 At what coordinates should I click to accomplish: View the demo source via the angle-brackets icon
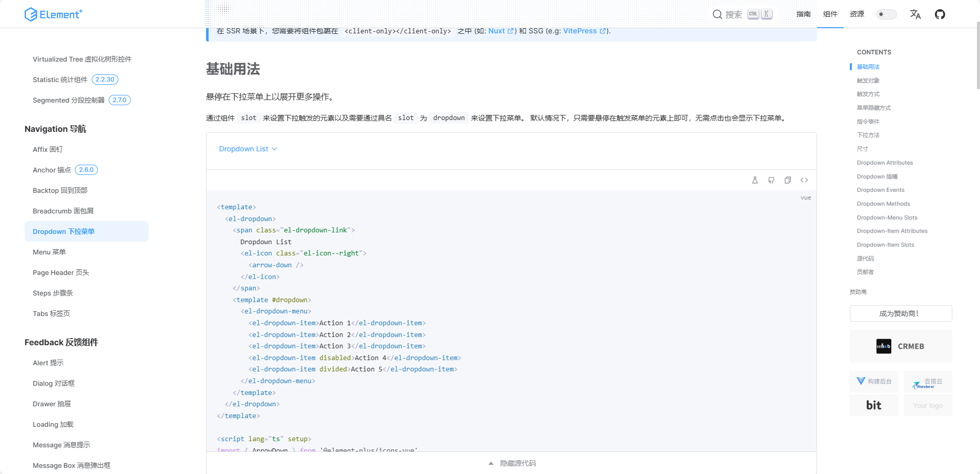coord(804,180)
